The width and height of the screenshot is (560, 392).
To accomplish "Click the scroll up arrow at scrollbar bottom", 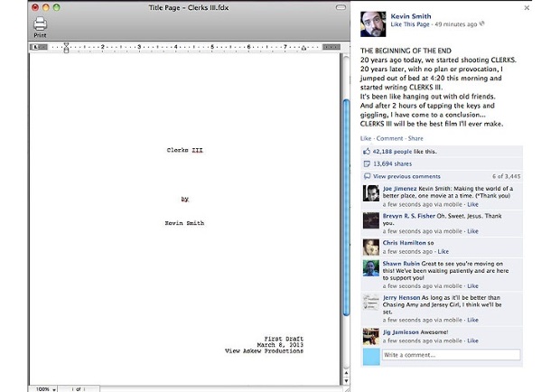I will (x=346, y=373).
